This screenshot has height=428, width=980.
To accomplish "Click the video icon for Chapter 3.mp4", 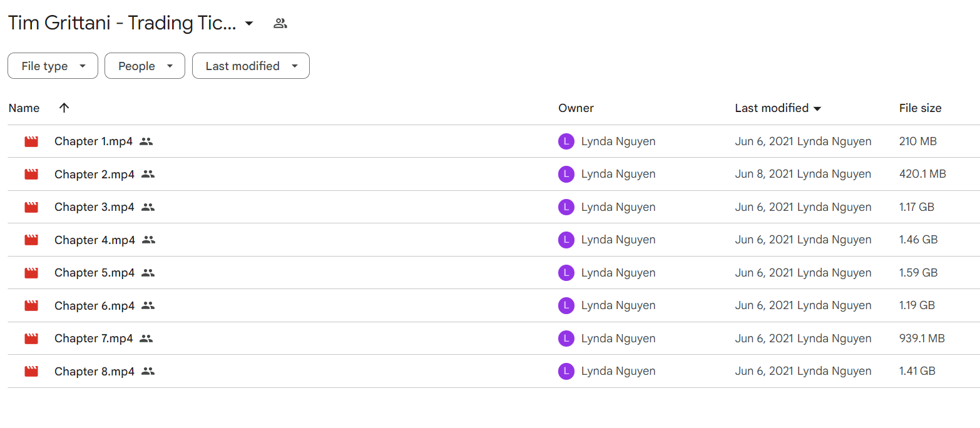I will pyautogui.click(x=31, y=207).
